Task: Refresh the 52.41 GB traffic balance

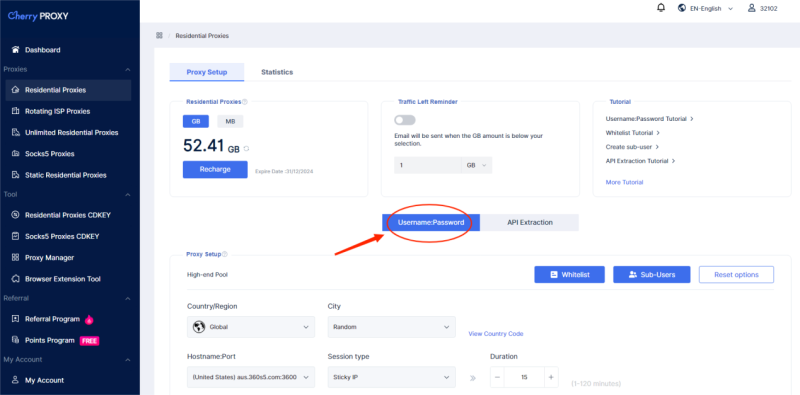Action: pyautogui.click(x=246, y=149)
